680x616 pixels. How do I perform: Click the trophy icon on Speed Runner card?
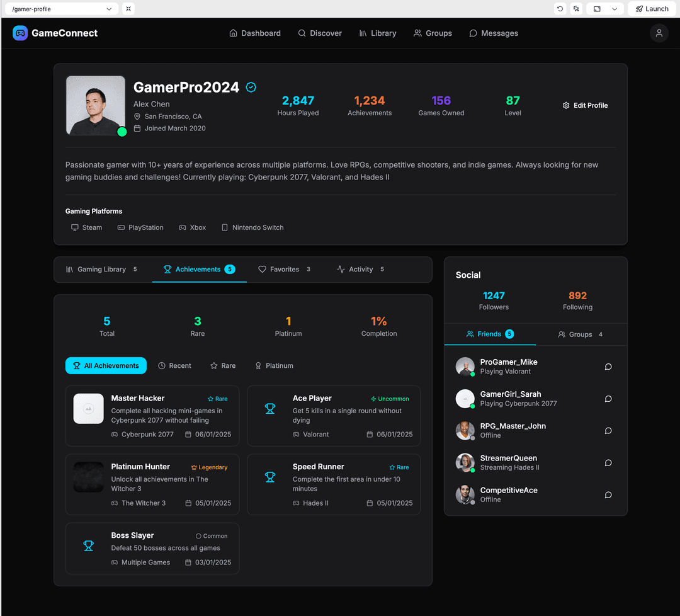[x=270, y=477]
